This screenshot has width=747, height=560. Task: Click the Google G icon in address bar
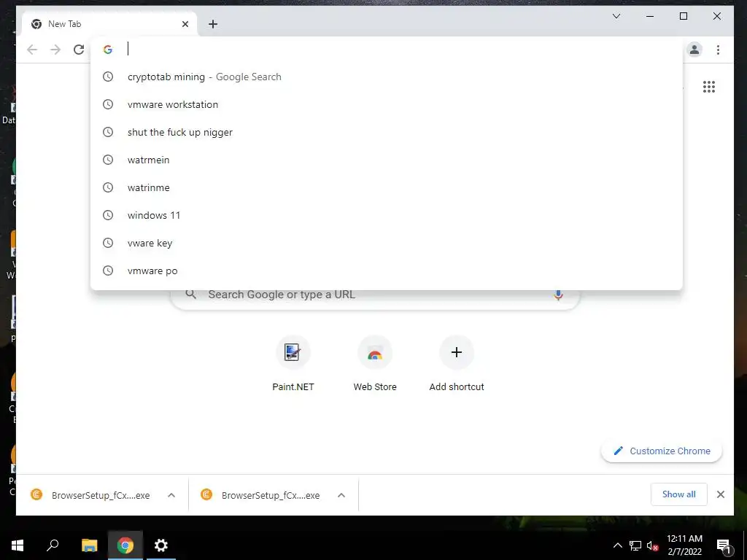(108, 50)
